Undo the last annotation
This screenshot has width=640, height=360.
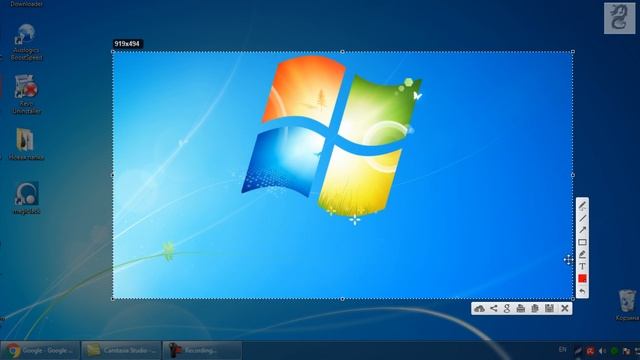click(582, 291)
